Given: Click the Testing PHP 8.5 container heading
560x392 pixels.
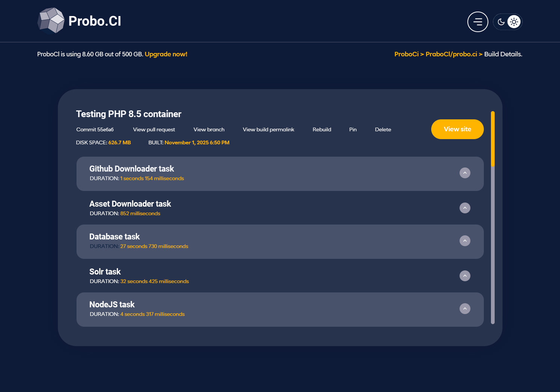Looking at the screenshot, I should coord(129,114).
